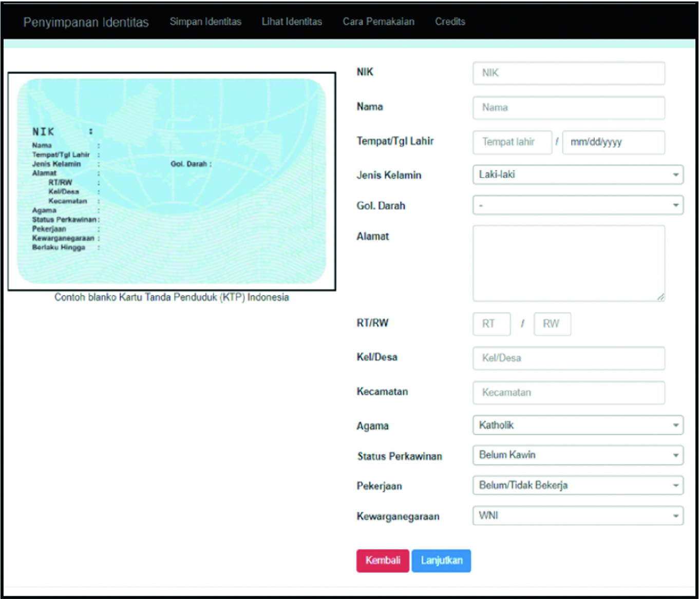Select the Kel/Desa input field

569,358
